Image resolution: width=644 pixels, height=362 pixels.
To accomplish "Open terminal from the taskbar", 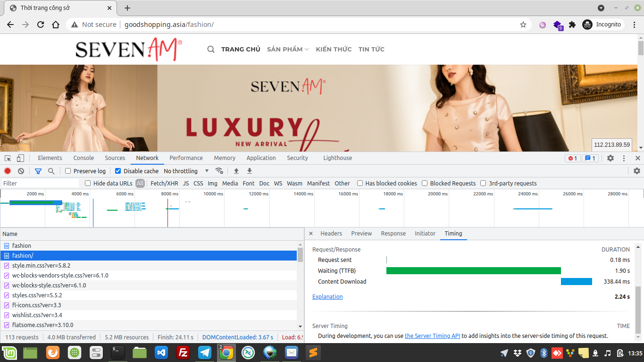I will (117, 353).
